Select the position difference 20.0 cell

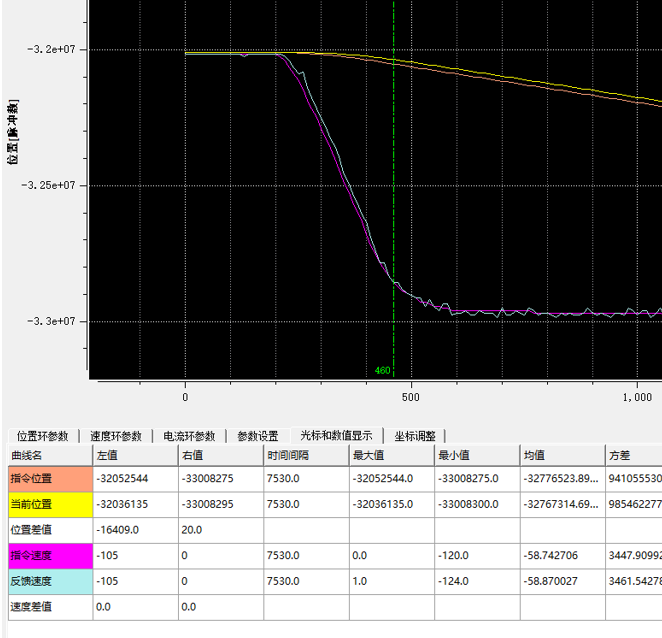pyautogui.click(x=221, y=530)
